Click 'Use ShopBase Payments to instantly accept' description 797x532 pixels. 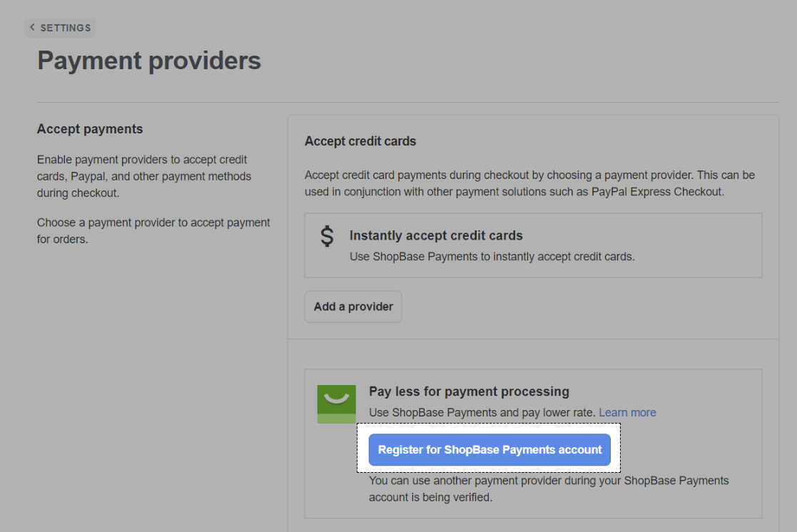(x=492, y=256)
